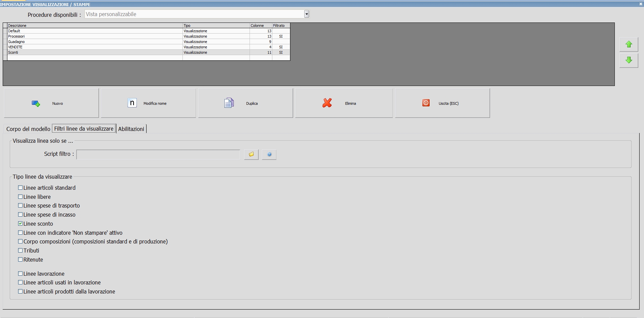Viewport: 644px width, 318px height.
Task: Click the green move-up arrow icon
Action: (x=629, y=44)
